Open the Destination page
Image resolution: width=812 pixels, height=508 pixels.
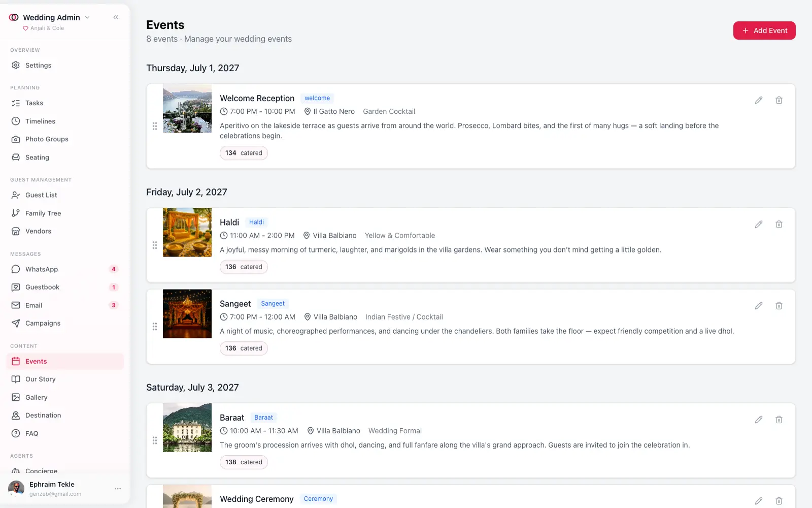(x=65, y=415)
